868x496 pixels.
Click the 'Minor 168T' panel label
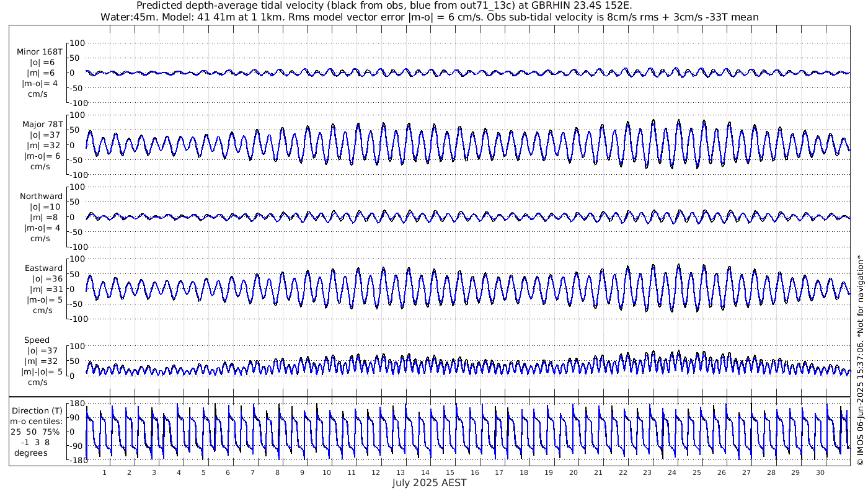(40, 52)
